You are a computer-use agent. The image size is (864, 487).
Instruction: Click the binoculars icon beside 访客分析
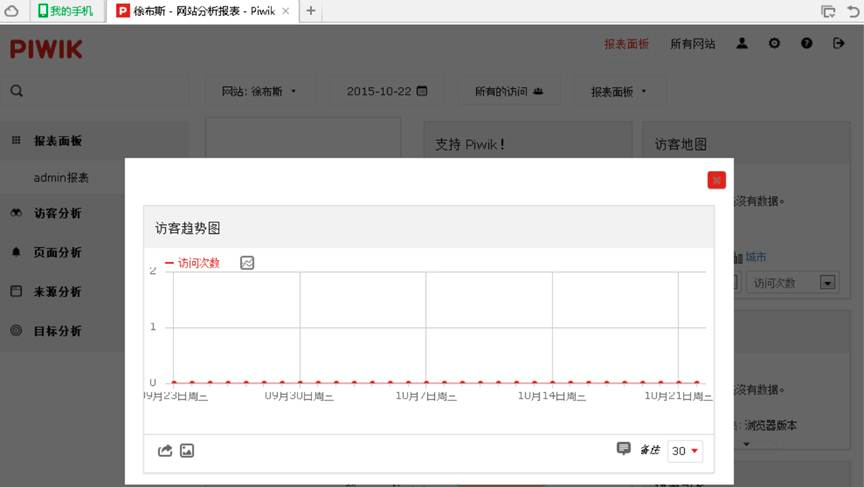pos(16,213)
